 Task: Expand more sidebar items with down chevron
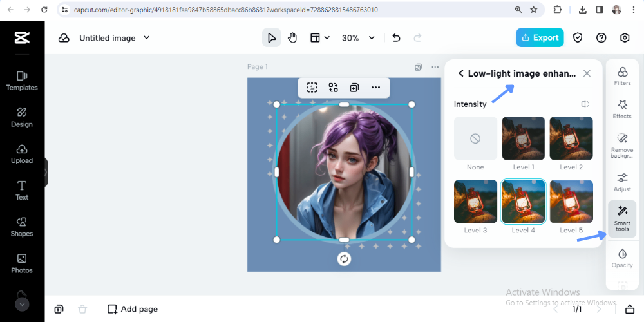pyautogui.click(x=22, y=305)
